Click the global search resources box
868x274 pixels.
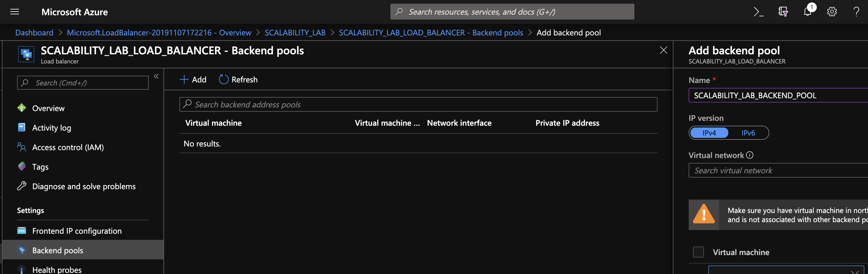(x=512, y=12)
